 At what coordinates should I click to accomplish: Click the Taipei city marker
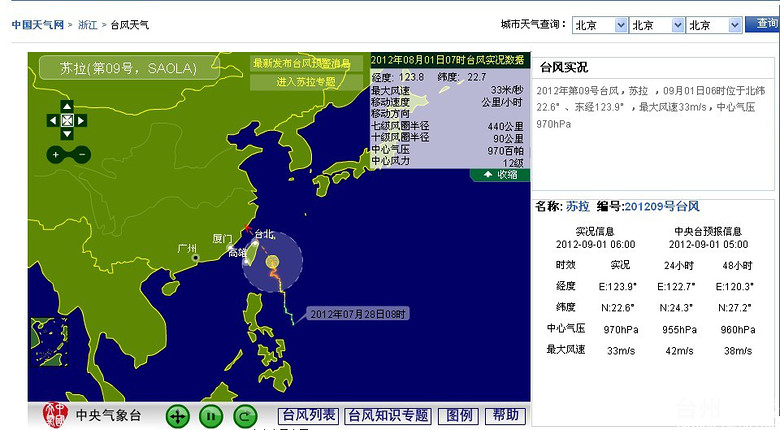[x=255, y=243]
